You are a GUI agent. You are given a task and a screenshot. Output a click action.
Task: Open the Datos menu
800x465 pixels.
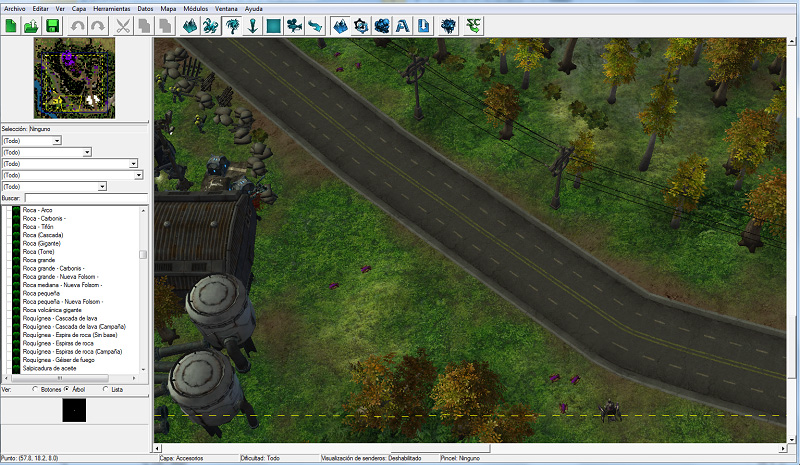[145, 9]
